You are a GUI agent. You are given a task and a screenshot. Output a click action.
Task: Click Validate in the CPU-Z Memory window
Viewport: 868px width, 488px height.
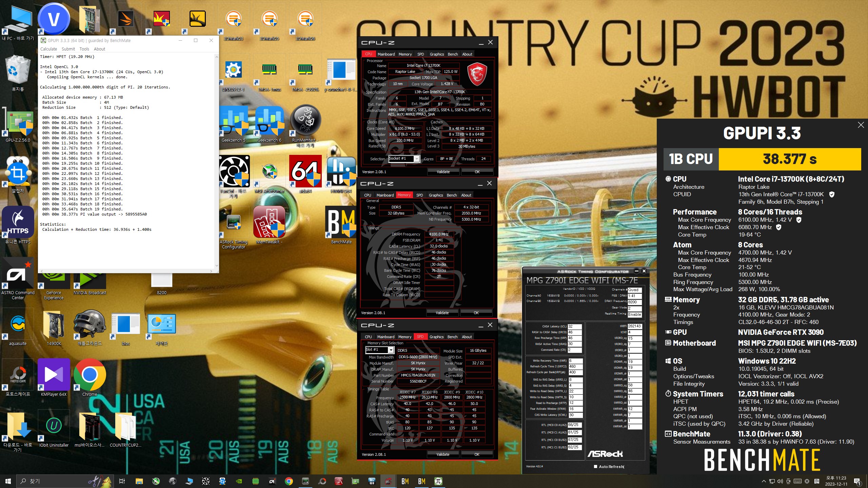(442, 313)
